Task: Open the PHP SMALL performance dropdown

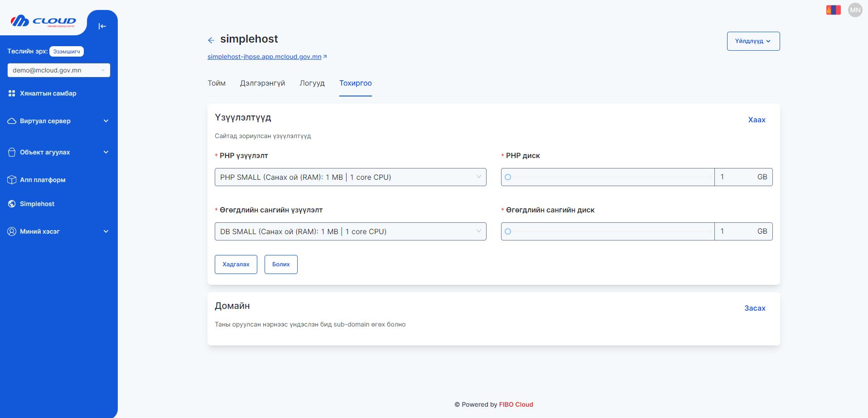Action: tap(350, 177)
